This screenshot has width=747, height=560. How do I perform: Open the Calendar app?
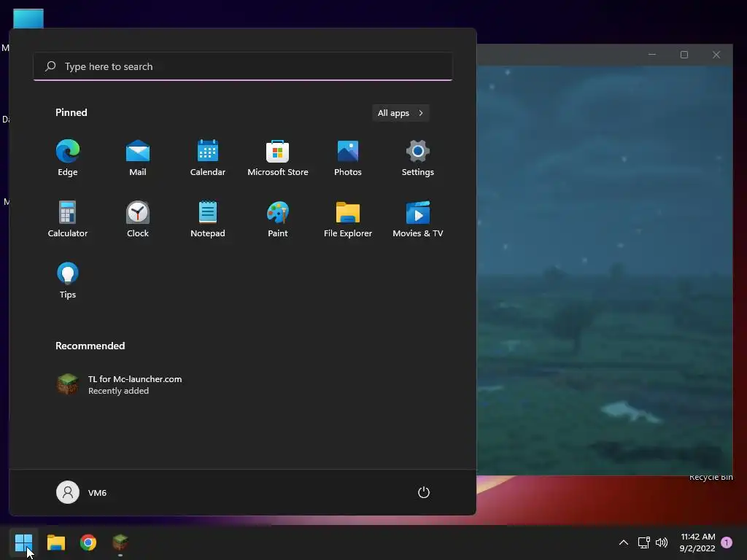[208, 158]
